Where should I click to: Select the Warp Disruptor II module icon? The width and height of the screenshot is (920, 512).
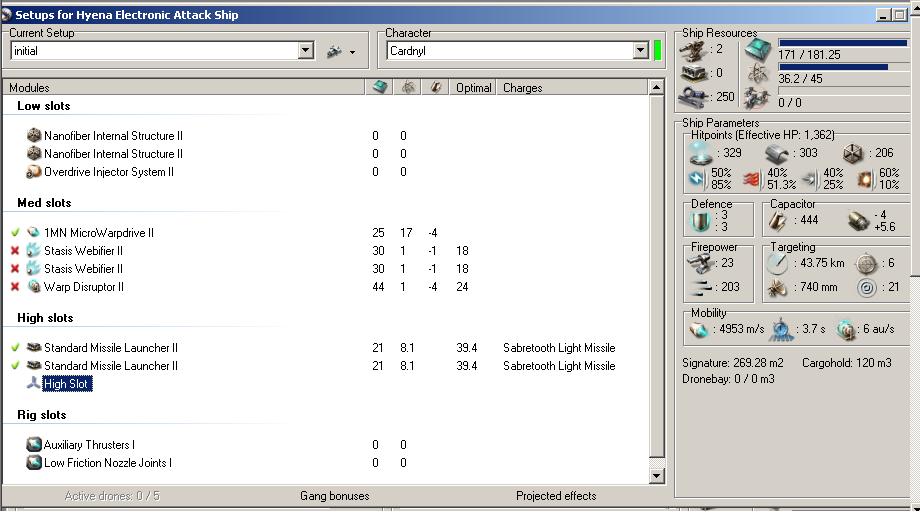[34, 287]
